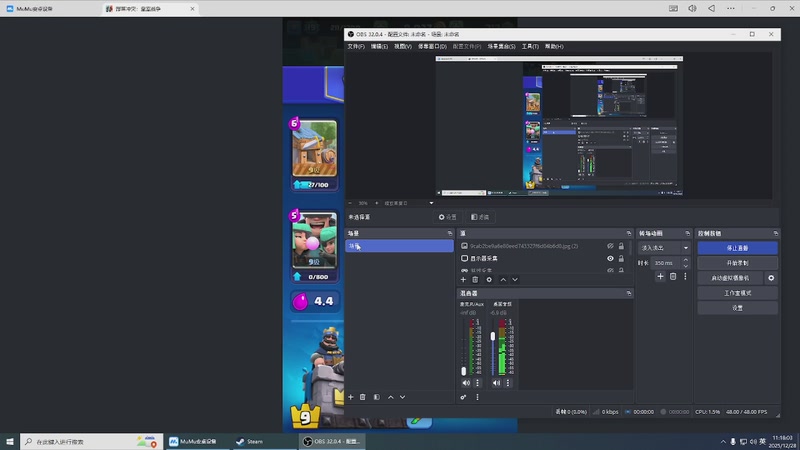
Task: Select the 显示器采集 source row
Action: coord(543,259)
